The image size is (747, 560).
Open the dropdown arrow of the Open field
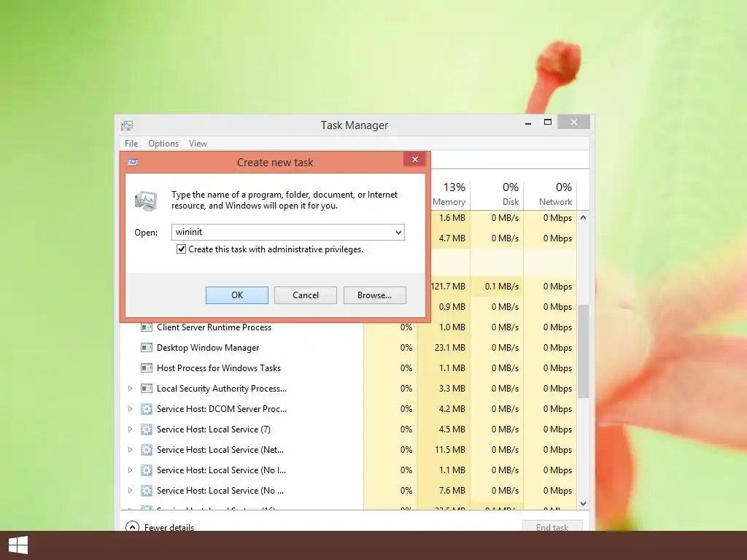tap(398, 233)
